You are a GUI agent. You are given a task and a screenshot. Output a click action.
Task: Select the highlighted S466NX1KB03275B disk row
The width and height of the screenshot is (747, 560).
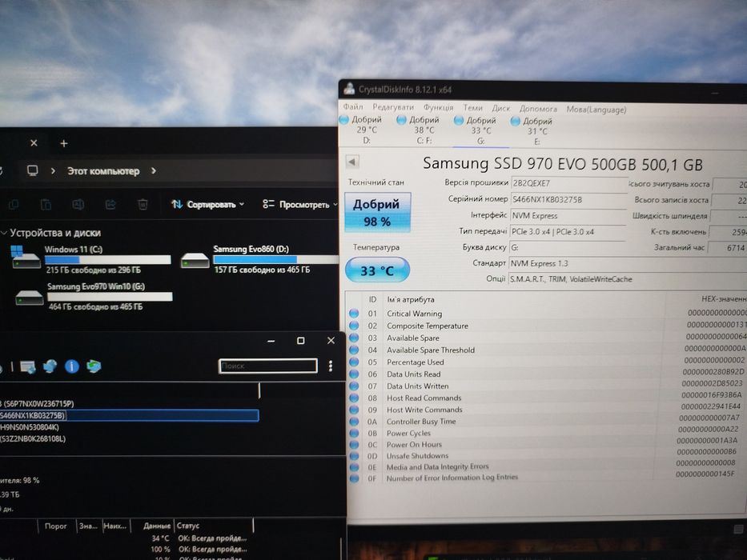129,415
